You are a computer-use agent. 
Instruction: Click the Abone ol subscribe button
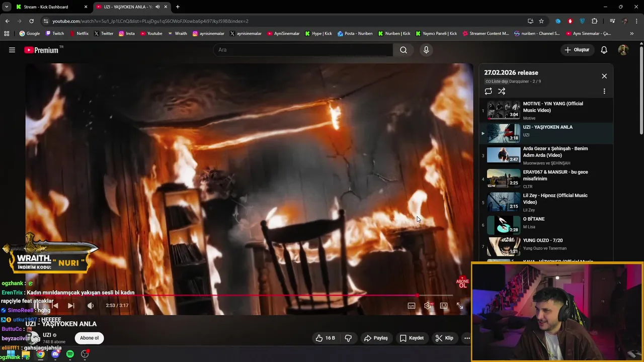pos(90,338)
